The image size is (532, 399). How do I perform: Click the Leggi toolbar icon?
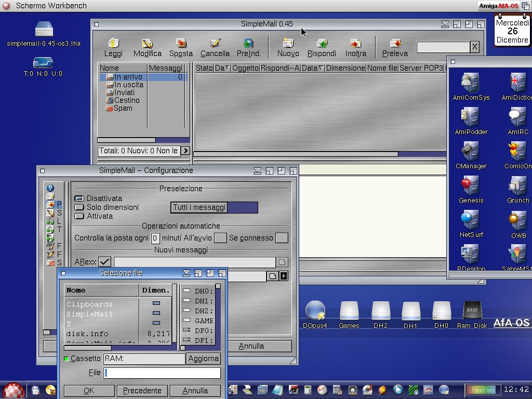113,44
